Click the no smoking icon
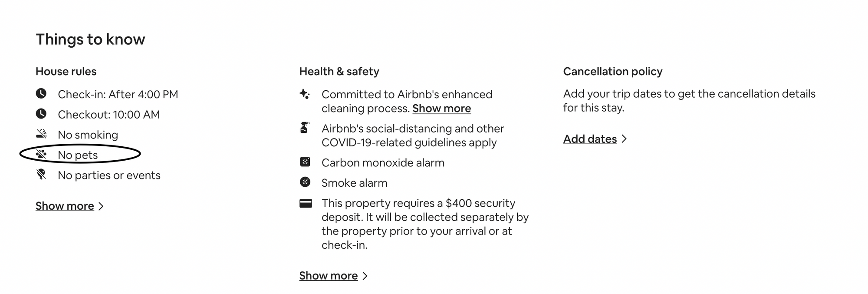 pyautogui.click(x=41, y=134)
